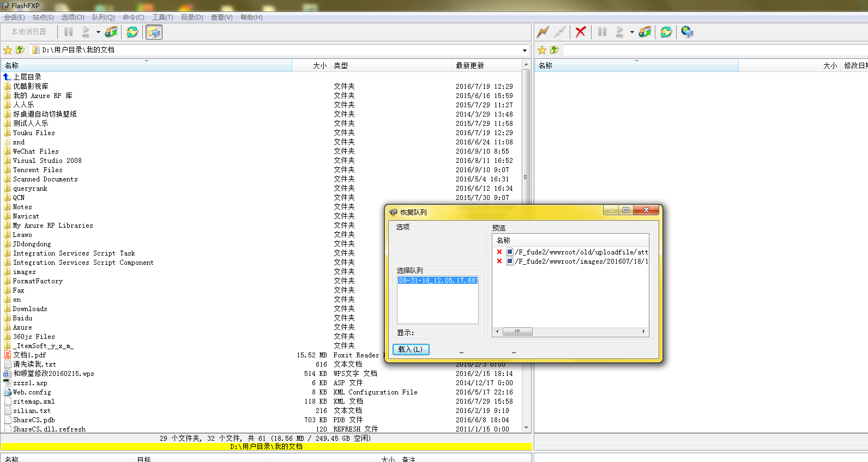Toggle the local browser switch icon

click(154, 32)
